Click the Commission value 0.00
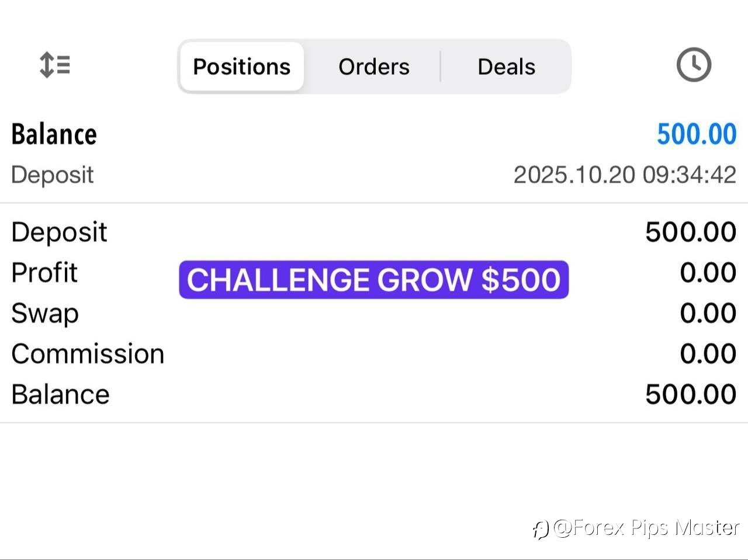 click(708, 354)
